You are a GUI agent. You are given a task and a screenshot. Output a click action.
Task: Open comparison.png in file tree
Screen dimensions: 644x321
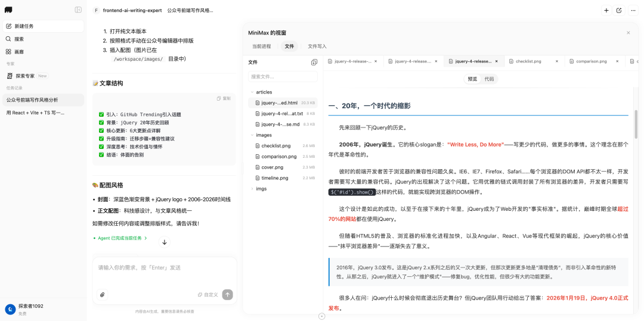[283, 157]
